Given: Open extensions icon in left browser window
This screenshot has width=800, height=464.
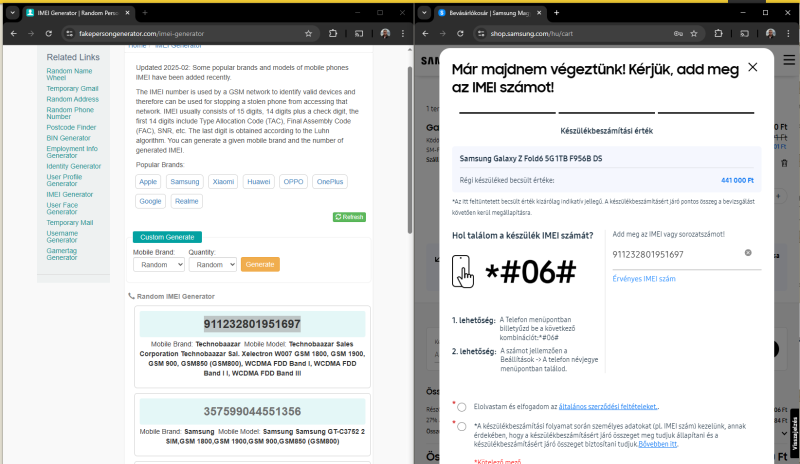Looking at the screenshot, I should click(333, 34).
